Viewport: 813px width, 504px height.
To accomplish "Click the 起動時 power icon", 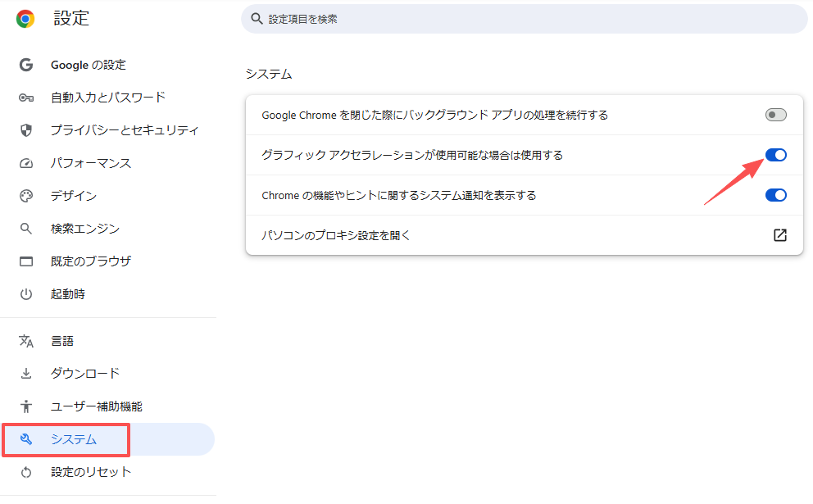I will (x=25, y=294).
